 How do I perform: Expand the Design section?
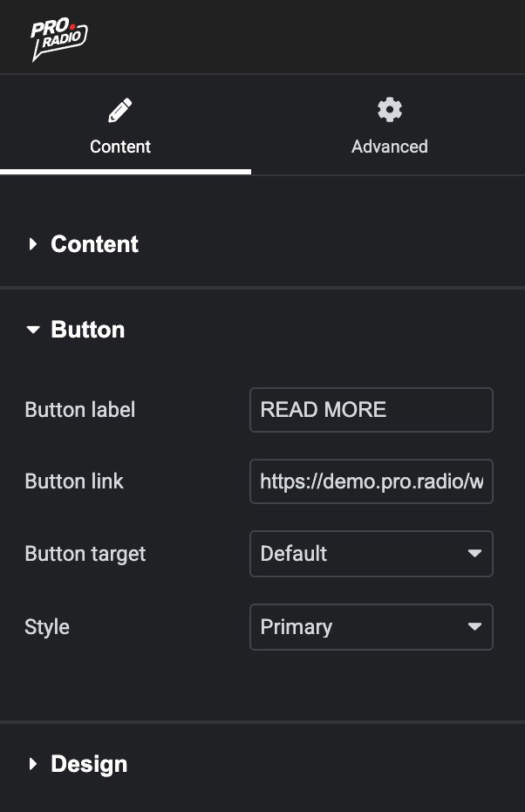pos(89,764)
